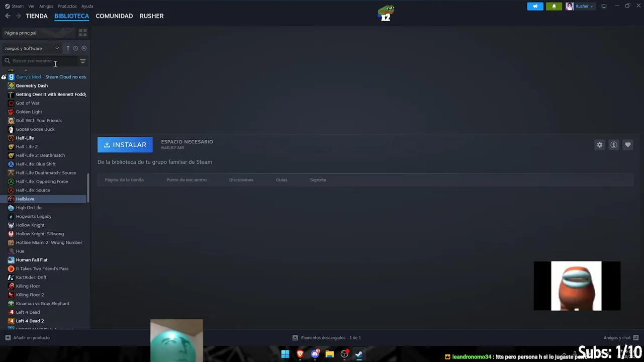Select Hogwarts Legacy
The height and width of the screenshot is (362, 644).
[44, 216]
